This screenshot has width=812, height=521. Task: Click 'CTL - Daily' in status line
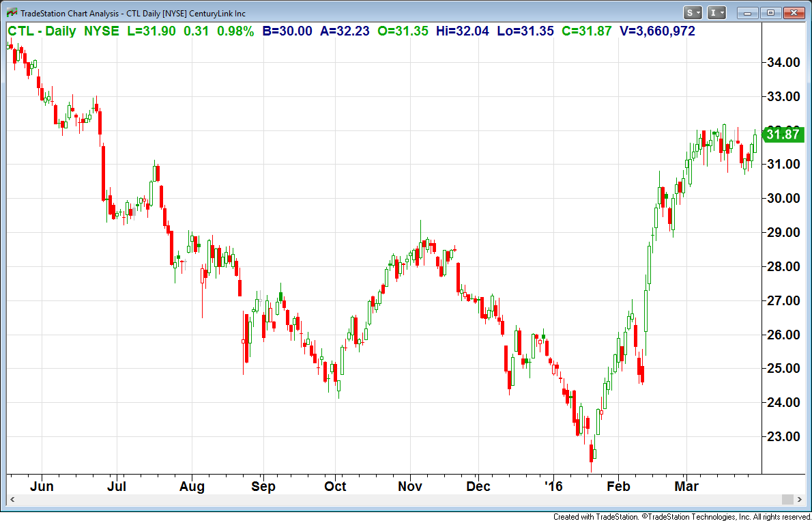42,31
